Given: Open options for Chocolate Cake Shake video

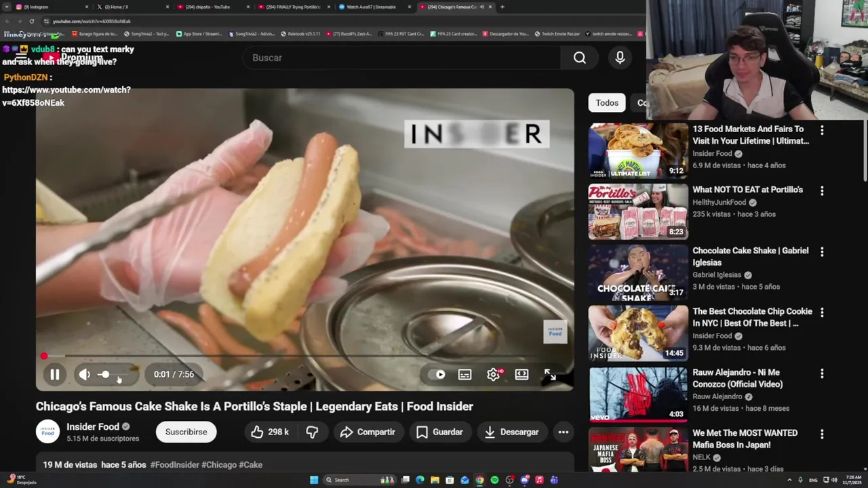Looking at the screenshot, I should tap(822, 251).
